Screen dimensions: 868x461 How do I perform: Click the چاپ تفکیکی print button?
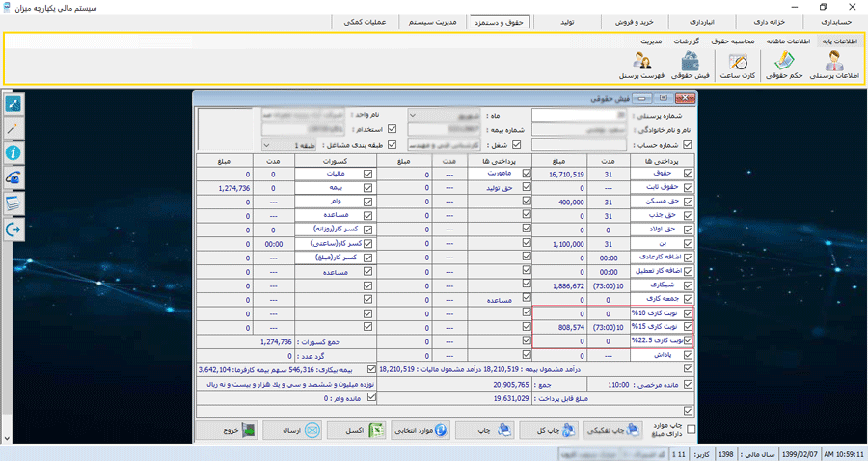[613, 430]
